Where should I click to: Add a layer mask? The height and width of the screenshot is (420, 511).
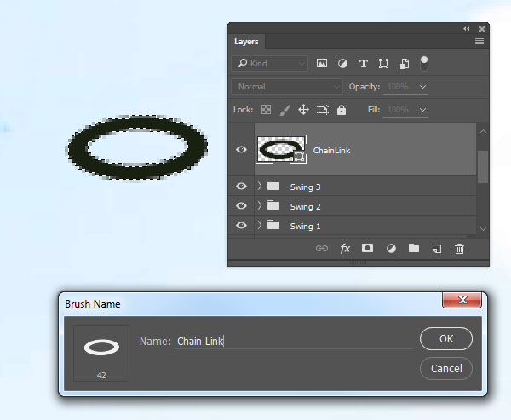(367, 248)
